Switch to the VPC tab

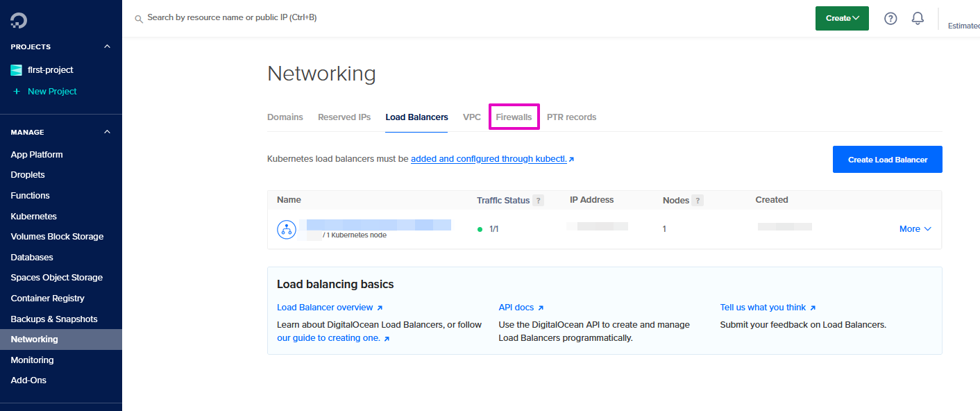point(472,117)
